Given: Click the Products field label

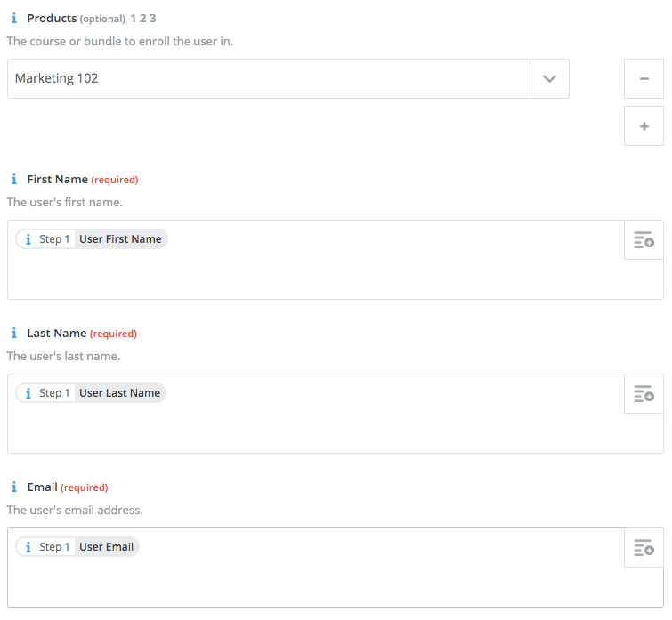Looking at the screenshot, I should coord(52,19).
